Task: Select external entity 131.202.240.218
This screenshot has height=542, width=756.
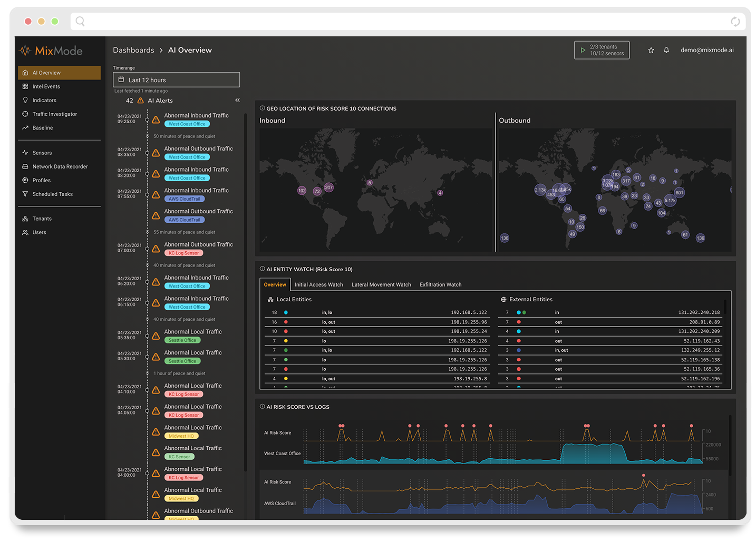Action: coord(610,312)
